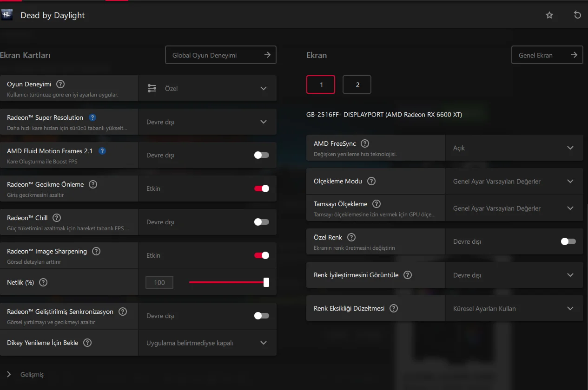Open Tamsayı Ölçekleme dropdown
Viewport: 588px width, 390px height.
pos(514,208)
